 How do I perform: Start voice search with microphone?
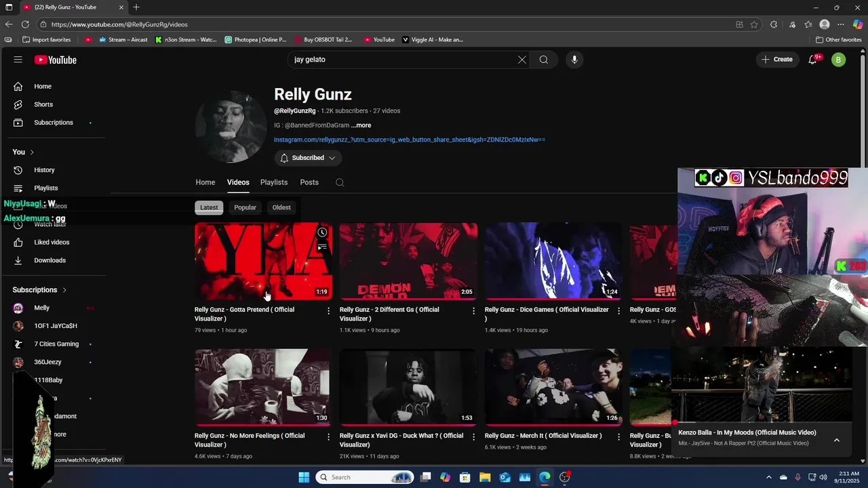point(574,60)
